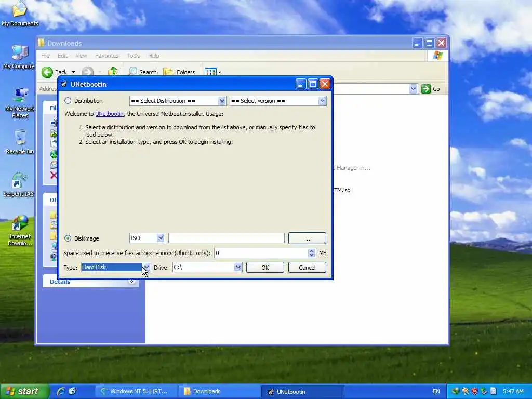The height and width of the screenshot is (399, 532).
Task: Select the Distribution radio button
Action: tap(68, 101)
